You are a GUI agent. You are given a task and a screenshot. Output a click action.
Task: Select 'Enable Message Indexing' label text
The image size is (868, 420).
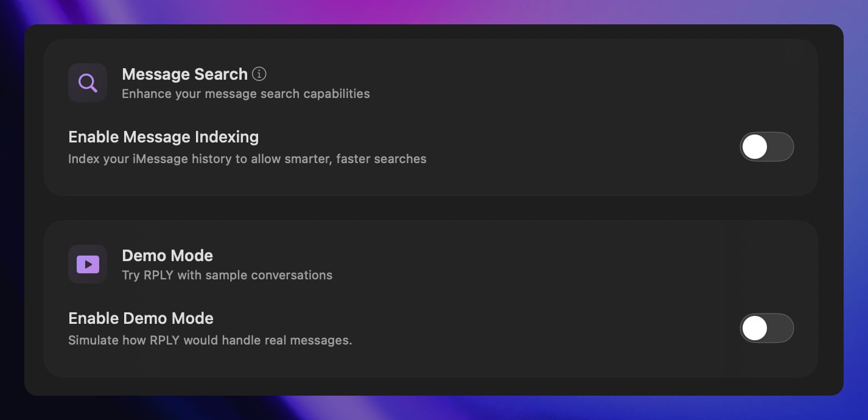[x=163, y=137]
